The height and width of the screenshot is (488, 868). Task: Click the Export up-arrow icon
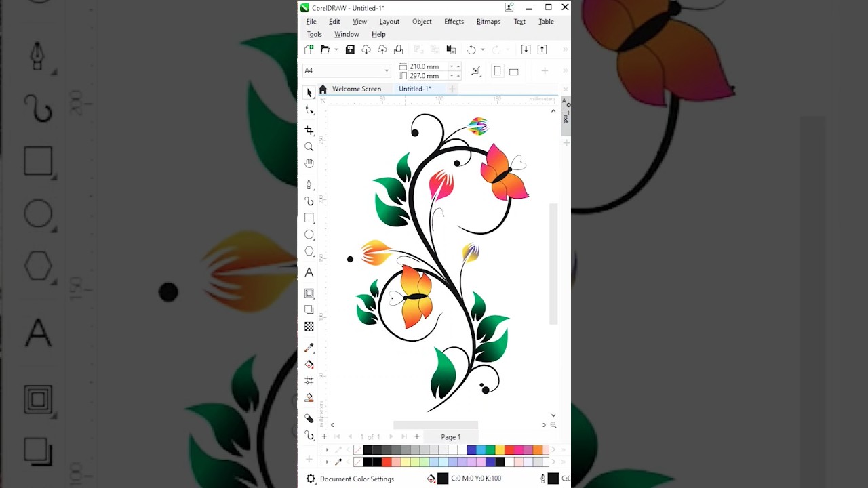542,49
